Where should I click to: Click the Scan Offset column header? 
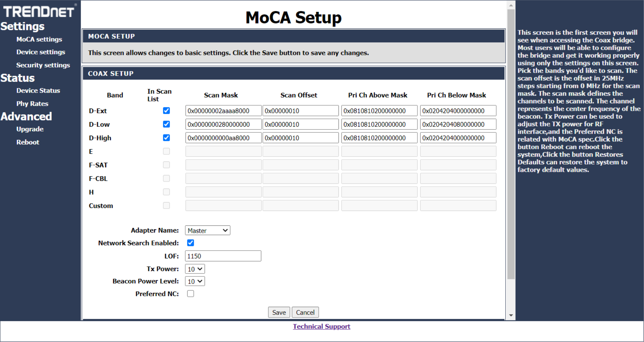click(299, 95)
